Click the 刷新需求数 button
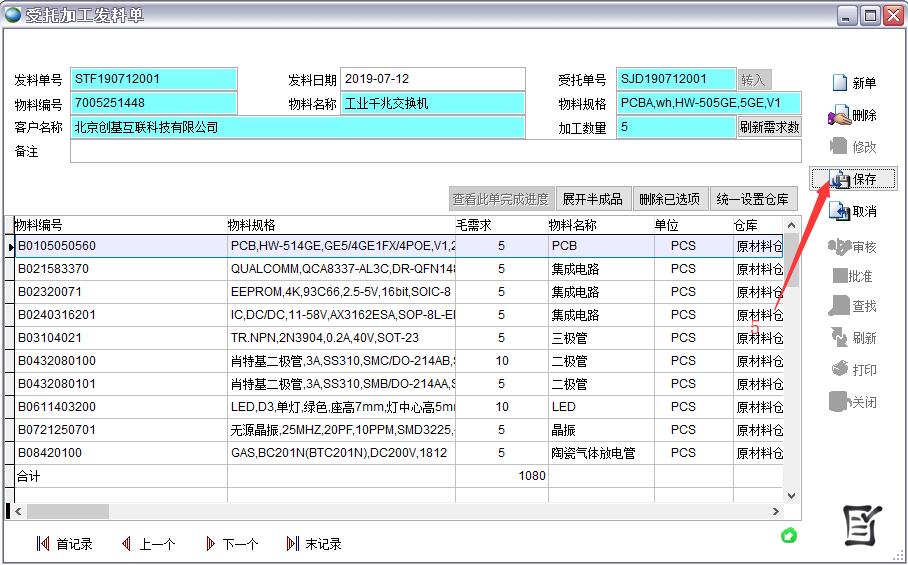 pos(769,127)
